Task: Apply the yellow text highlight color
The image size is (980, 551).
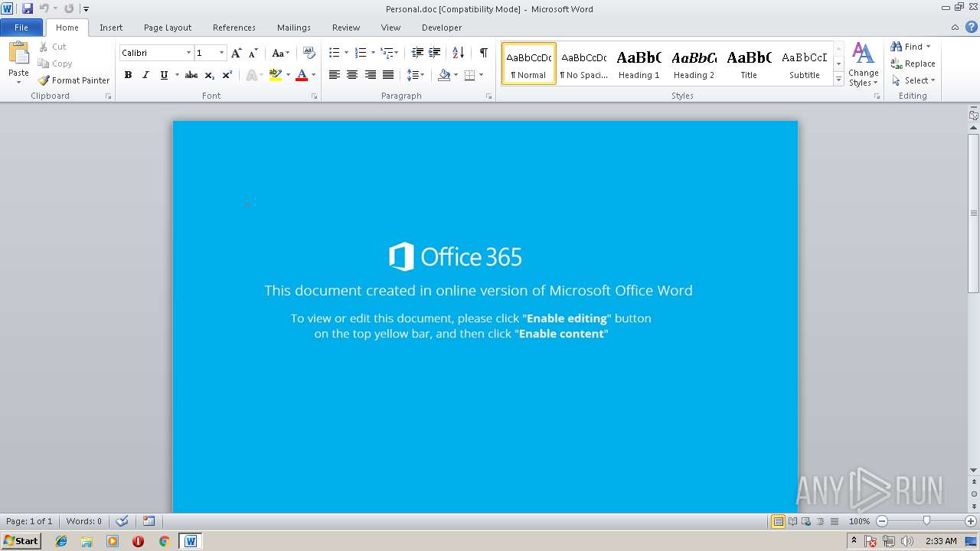Action: [x=276, y=75]
